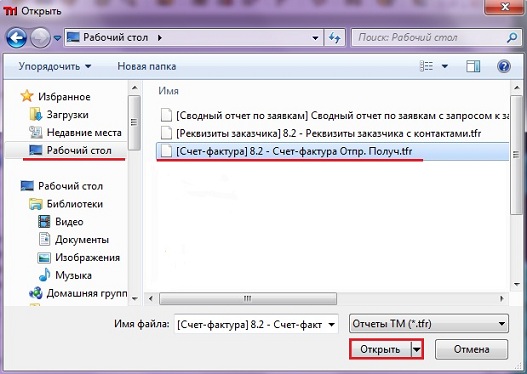Click the Имя column header

(168, 91)
